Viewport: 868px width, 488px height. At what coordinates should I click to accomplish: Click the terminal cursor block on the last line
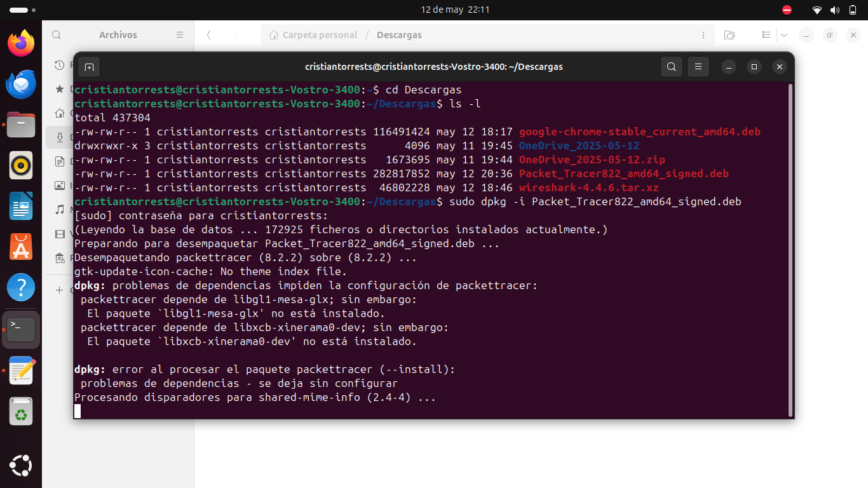pyautogui.click(x=78, y=411)
